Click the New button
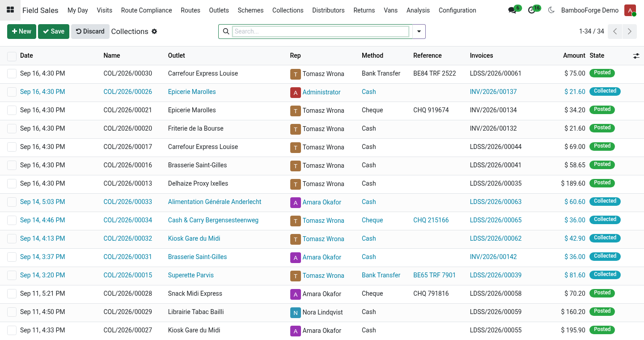Viewport: 644px width, 340px height. tap(21, 31)
